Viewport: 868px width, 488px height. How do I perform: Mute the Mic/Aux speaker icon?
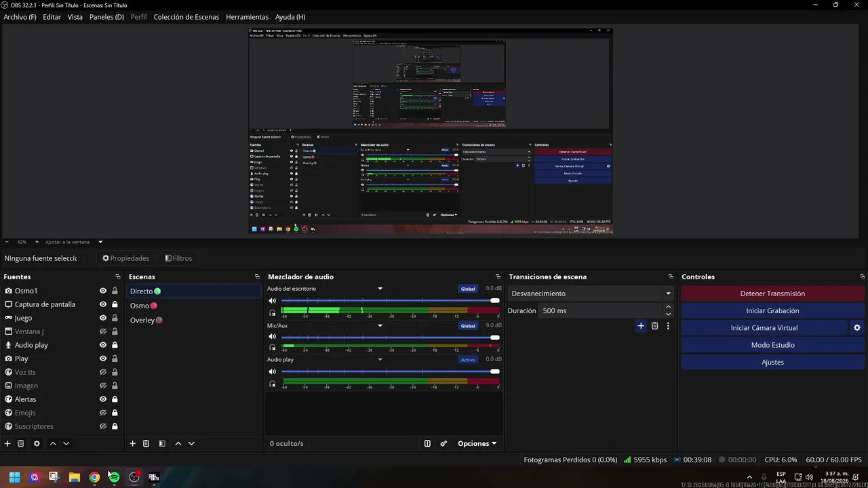pyautogui.click(x=273, y=337)
